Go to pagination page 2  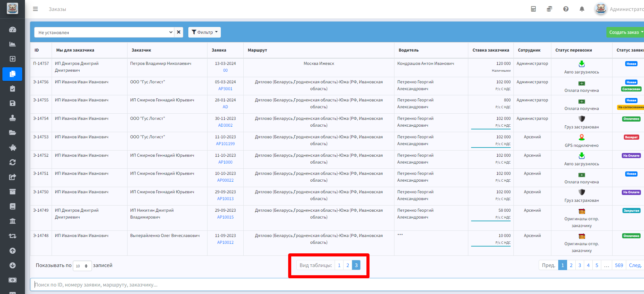pos(571,265)
